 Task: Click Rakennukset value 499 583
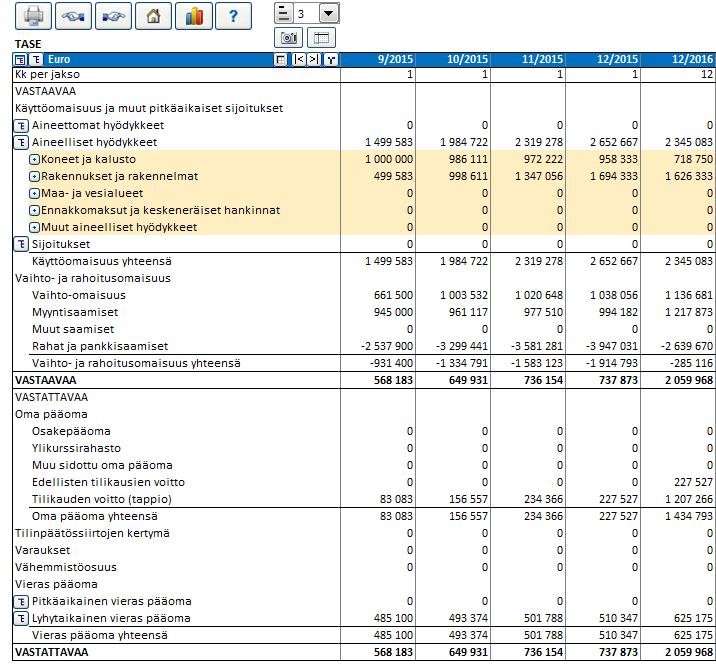coord(393,176)
